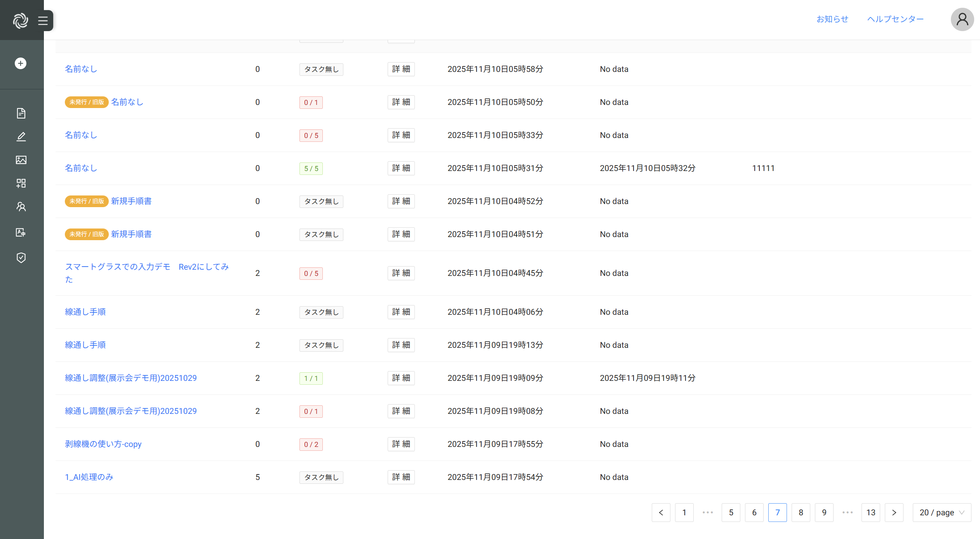980x539 pixels.
Task: Open the shield check sidebar icon
Action: [x=21, y=258]
